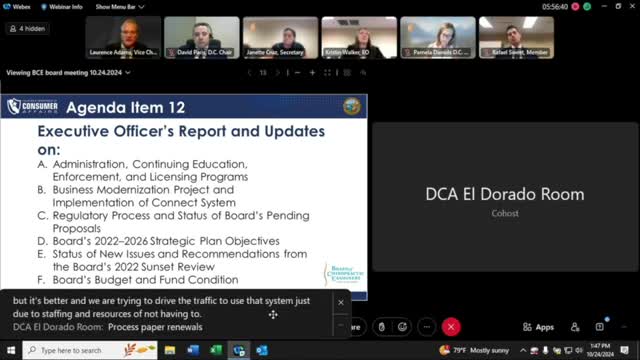
Task: Minimize the captions box
Action: 341,325
